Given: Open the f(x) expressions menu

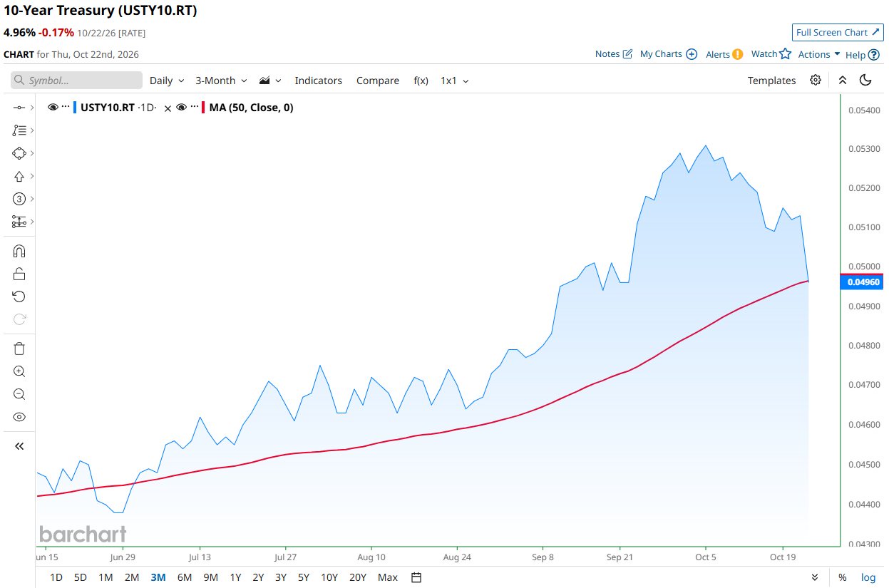Looking at the screenshot, I should click(x=421, y=81).
